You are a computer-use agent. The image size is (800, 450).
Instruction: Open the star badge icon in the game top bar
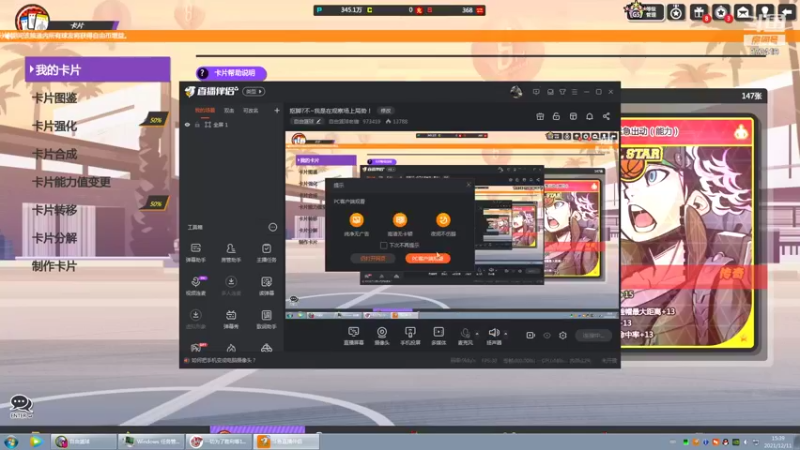[721, 12]
